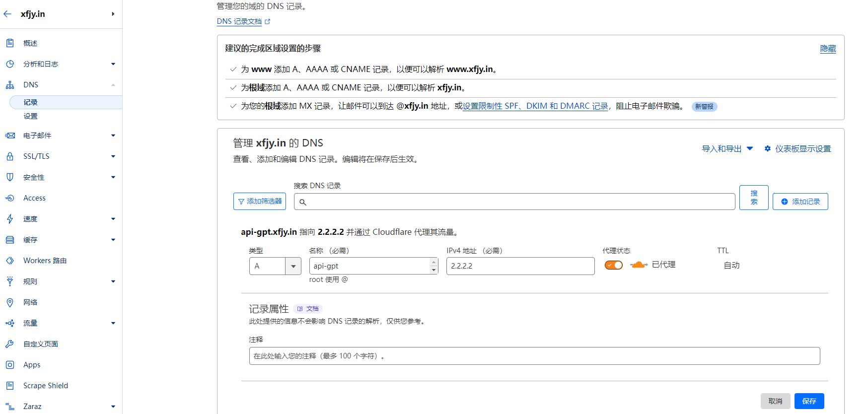Screen dimensions: 868x414
Task: Click the 文档 badge next to 记录属性
Action: 308,309
